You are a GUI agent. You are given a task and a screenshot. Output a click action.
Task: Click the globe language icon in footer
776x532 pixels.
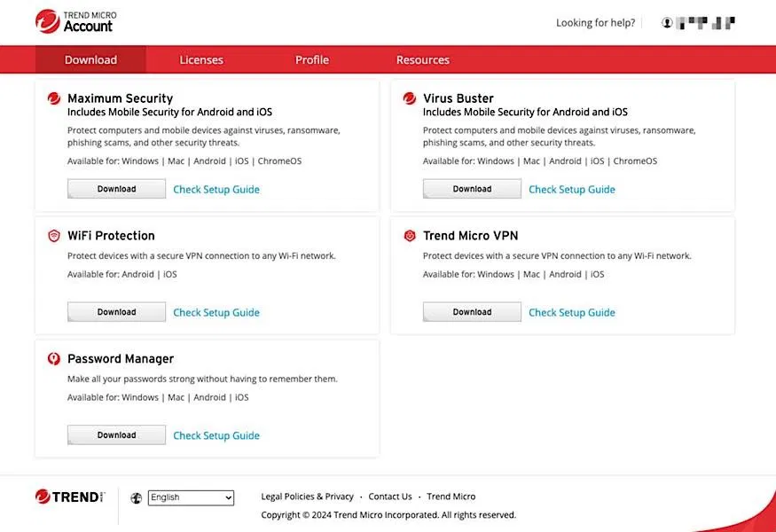pyautogui.click(x=136, y=497)
